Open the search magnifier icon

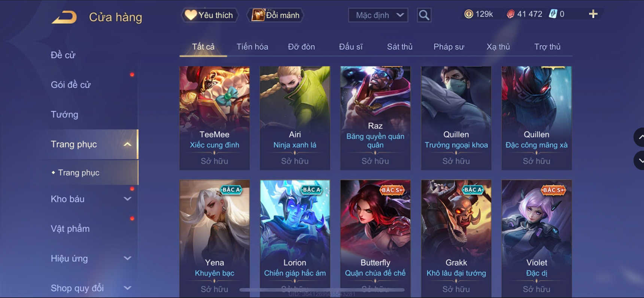[424, 15]
